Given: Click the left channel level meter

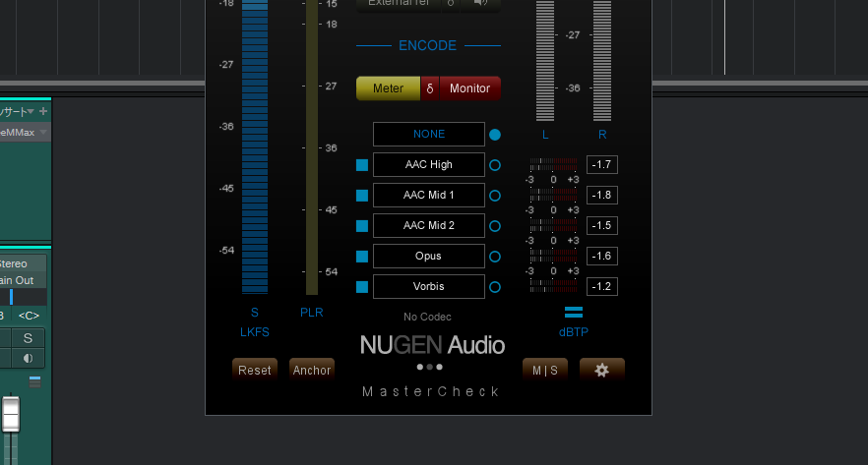Looking at the screenshot, I should click(545, 60).
